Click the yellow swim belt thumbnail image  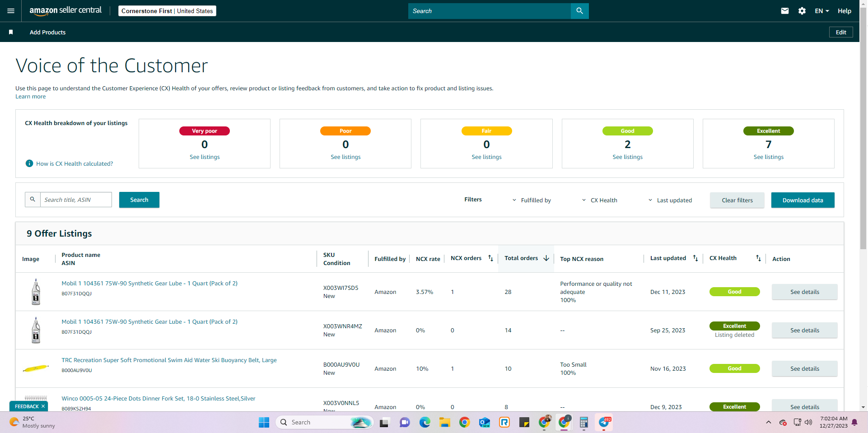[36, 368]
